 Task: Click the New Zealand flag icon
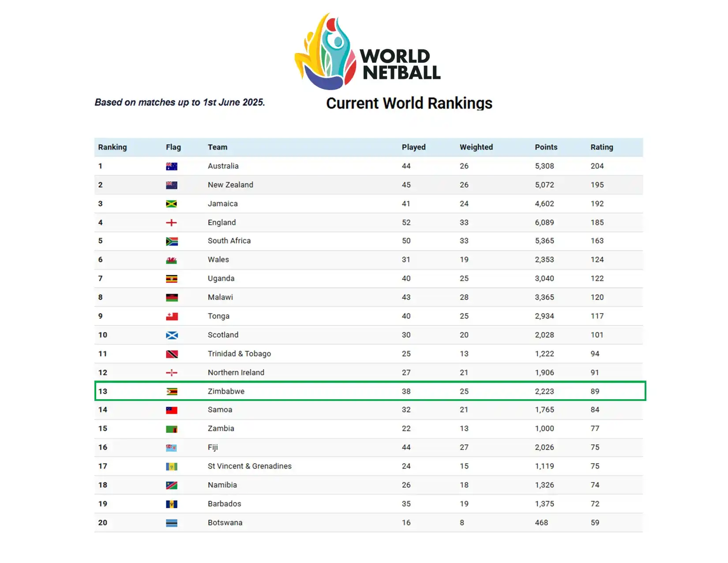click(x=172, y=185)
